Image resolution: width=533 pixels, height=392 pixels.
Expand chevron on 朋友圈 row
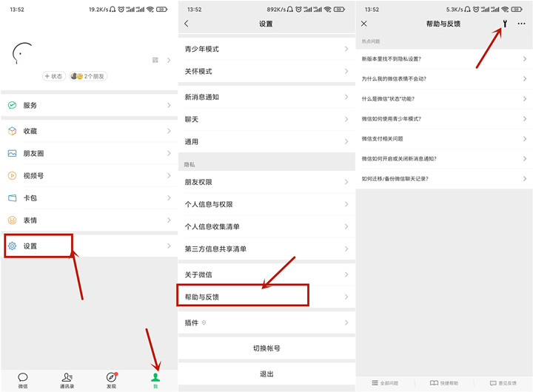click(169, 154)
